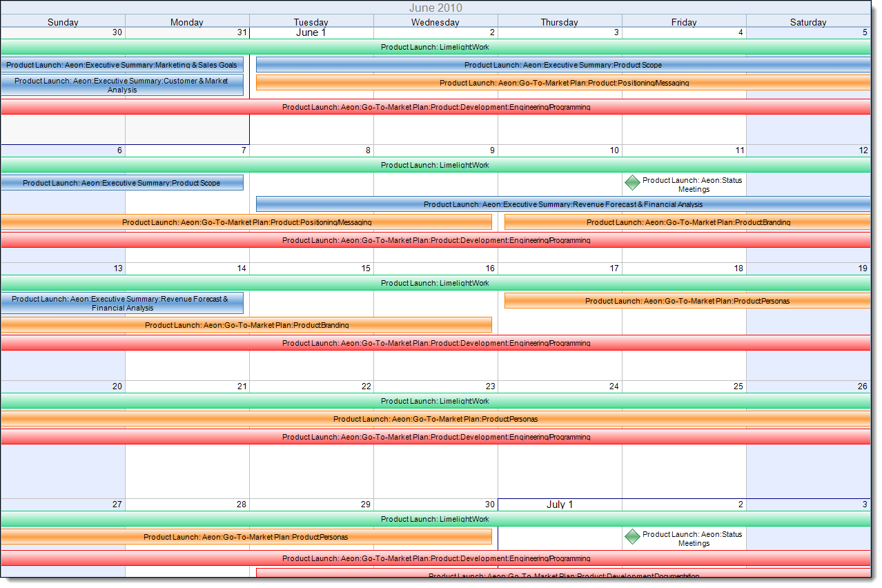Click day number 24 on Thursday
The image size is (882, 588).
614,386
